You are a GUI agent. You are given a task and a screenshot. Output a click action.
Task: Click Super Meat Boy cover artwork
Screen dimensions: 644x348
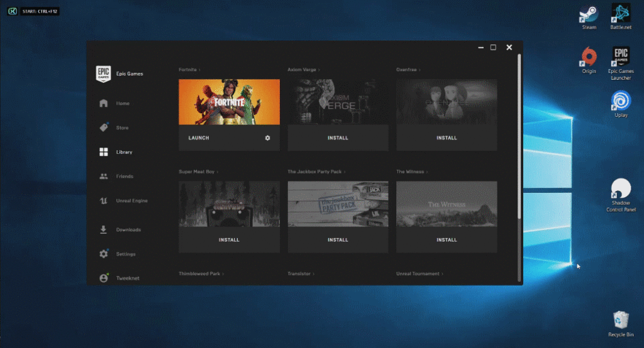click(x=229, y=204)
